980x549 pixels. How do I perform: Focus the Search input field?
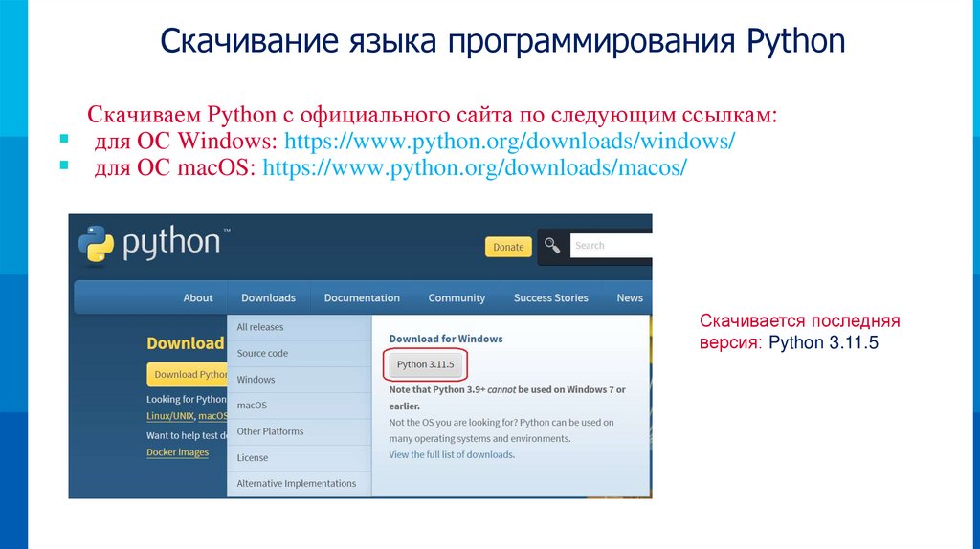[611, 246]
